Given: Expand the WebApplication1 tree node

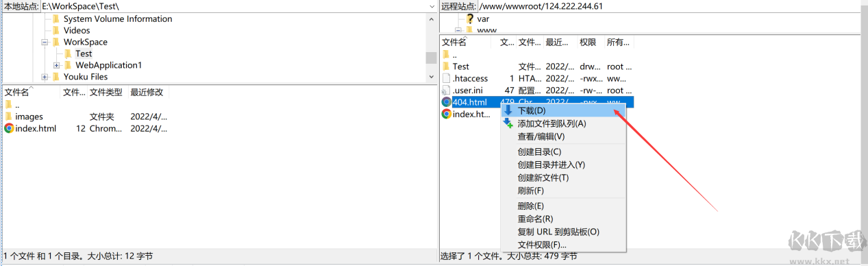Looking at the screenshot, I should tap(57, 65).
